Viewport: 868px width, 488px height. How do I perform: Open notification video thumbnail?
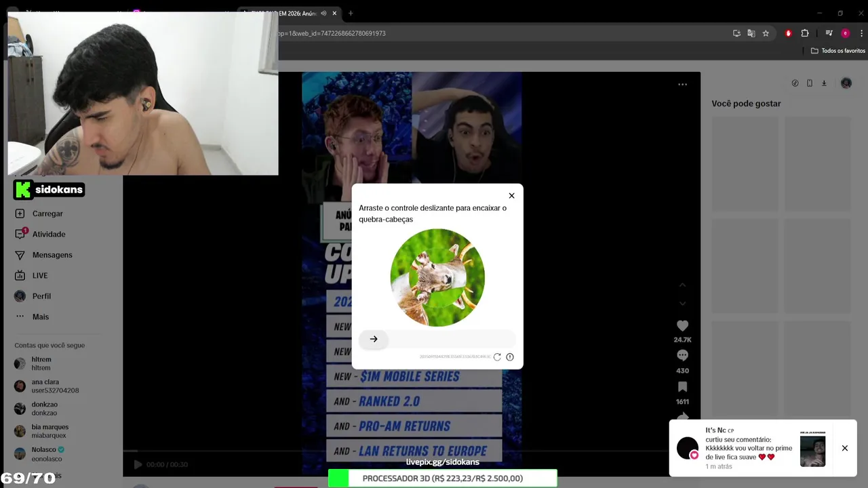tap(812, 449)
